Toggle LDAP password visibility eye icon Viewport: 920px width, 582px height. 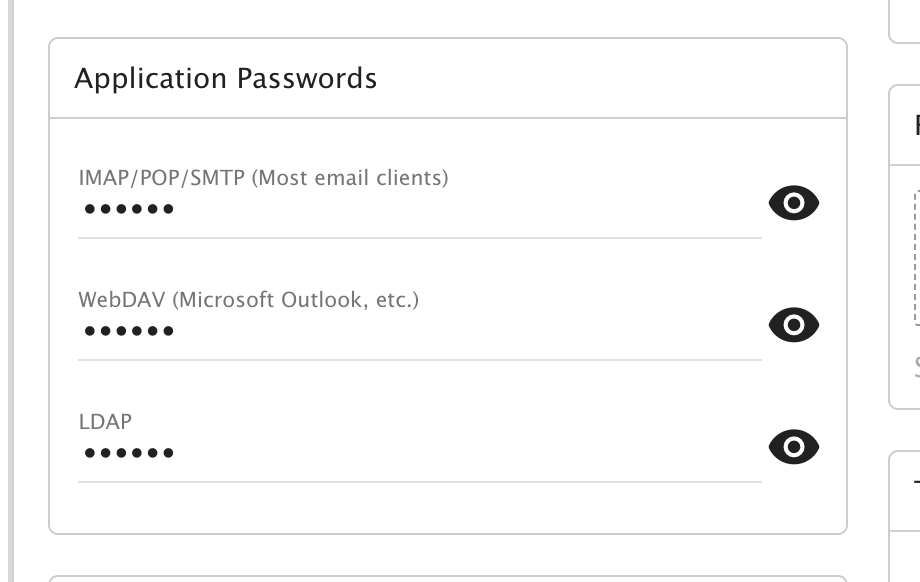pos(793,447)
